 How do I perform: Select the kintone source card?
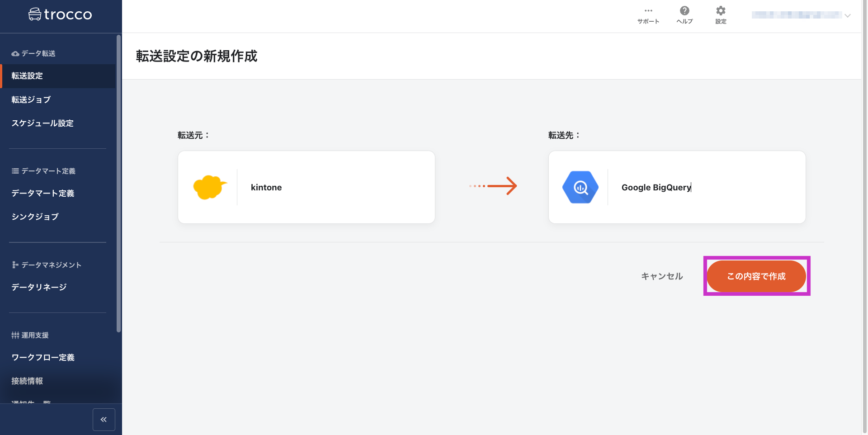307,187
